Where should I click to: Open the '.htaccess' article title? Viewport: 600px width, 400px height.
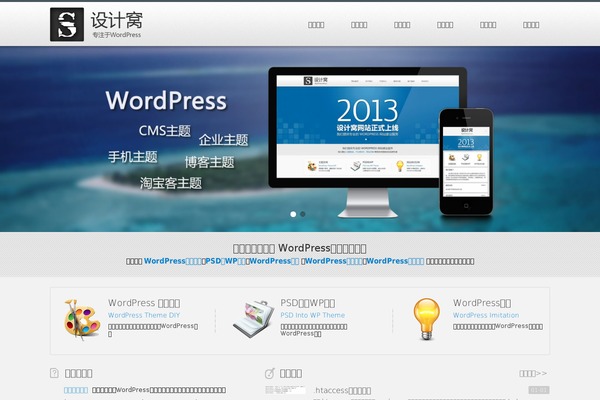(342, 390)
